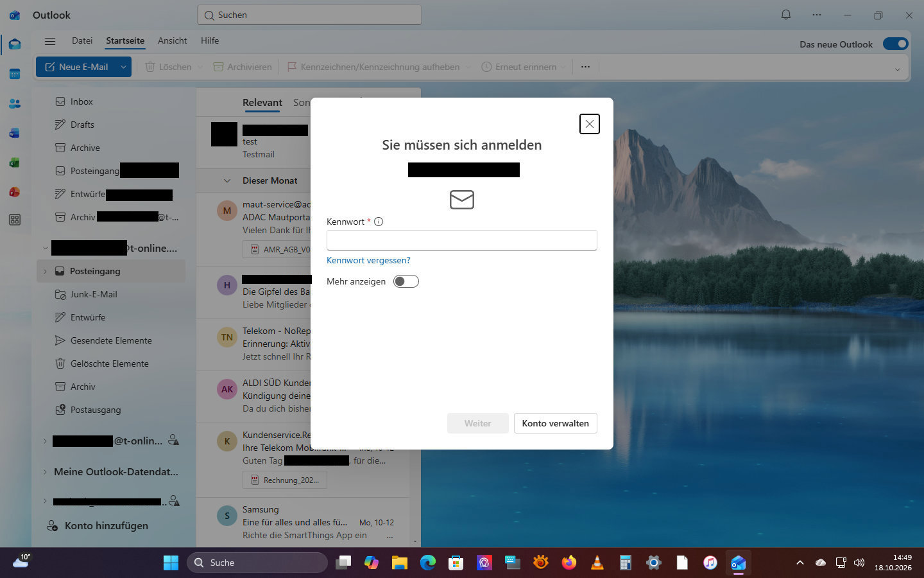Click the three-dot settings menu in title bar

pos(816,15)
